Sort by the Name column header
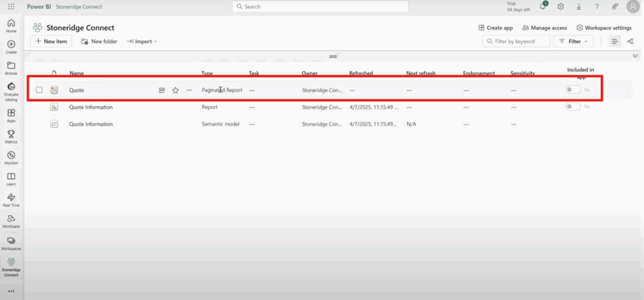644x300 pixels. click(x=77, y=73)
